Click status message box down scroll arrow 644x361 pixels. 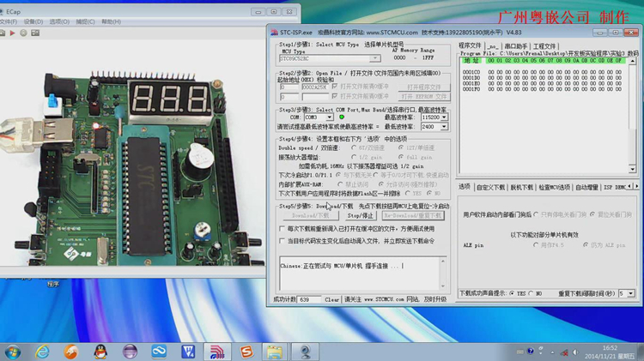[x=443, y=286]
